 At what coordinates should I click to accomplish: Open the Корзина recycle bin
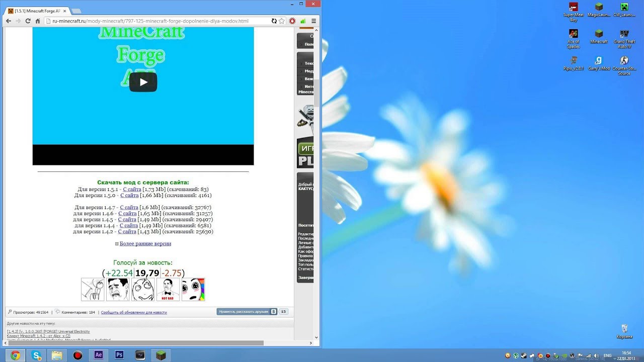click(624, 331)
